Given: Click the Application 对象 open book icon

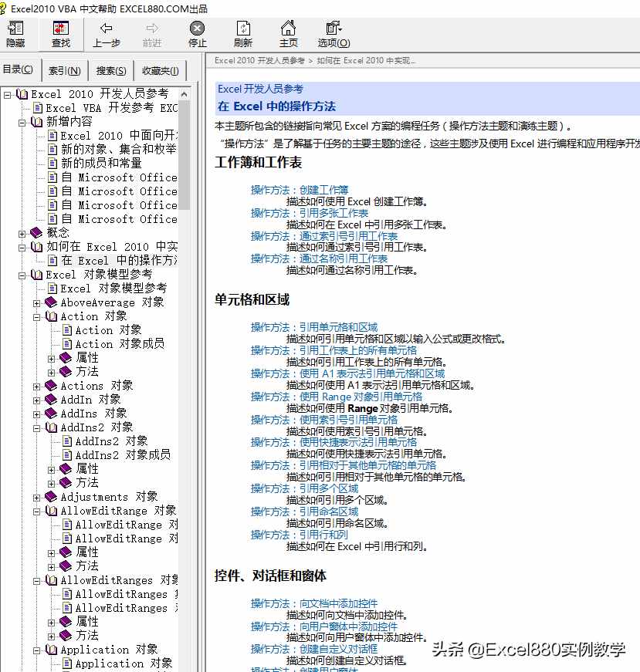Looking at the screenshot, I should point(51,650).
